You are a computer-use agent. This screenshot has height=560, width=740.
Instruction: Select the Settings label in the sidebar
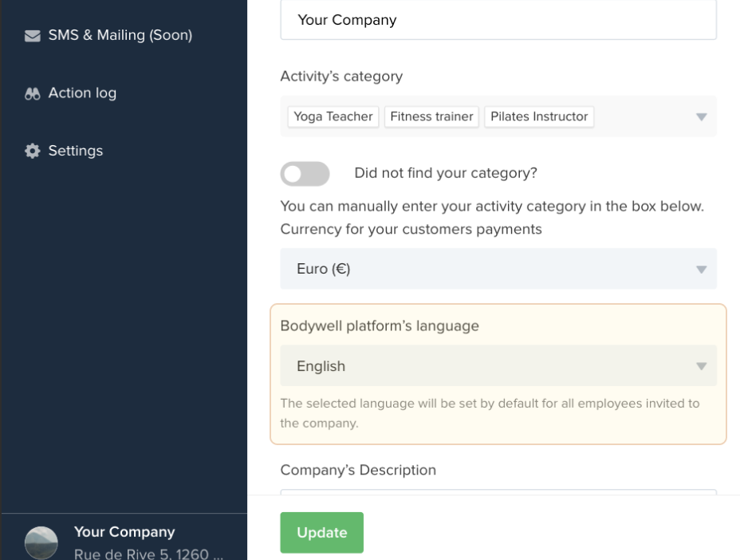[75, 151]
